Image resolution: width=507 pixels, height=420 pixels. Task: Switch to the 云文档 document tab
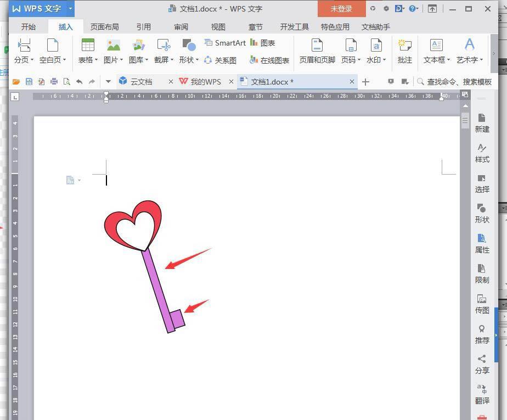[x=141, y=82]
